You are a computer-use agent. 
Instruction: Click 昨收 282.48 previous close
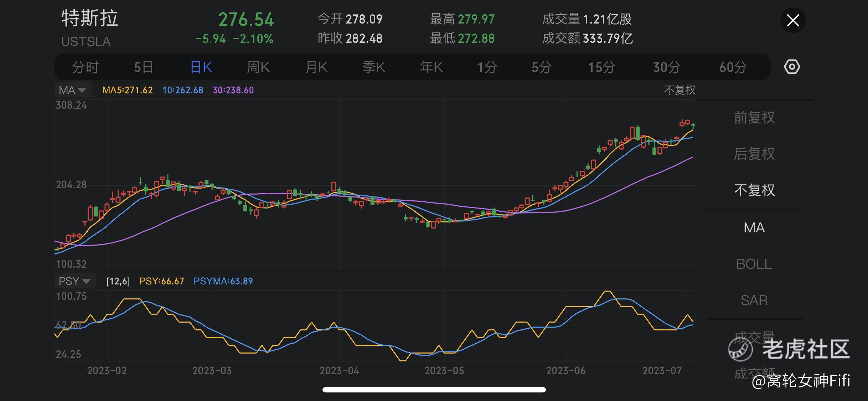[x=350, y=38]
